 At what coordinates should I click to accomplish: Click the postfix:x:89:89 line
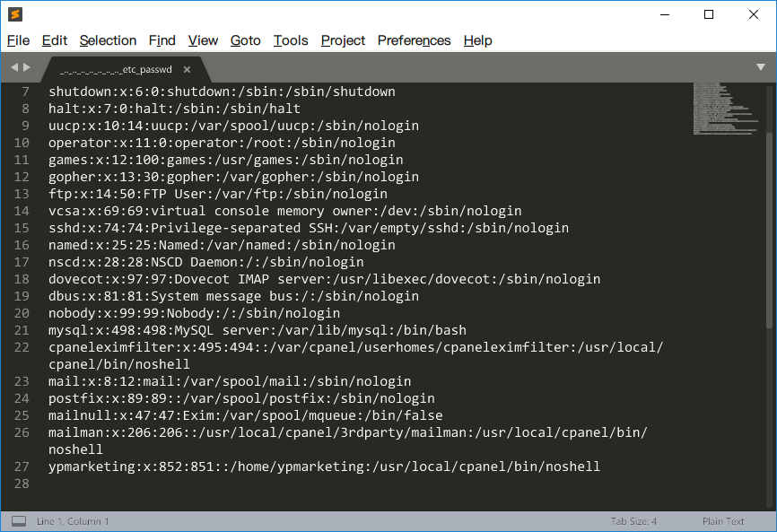click(x=242, y=398)
